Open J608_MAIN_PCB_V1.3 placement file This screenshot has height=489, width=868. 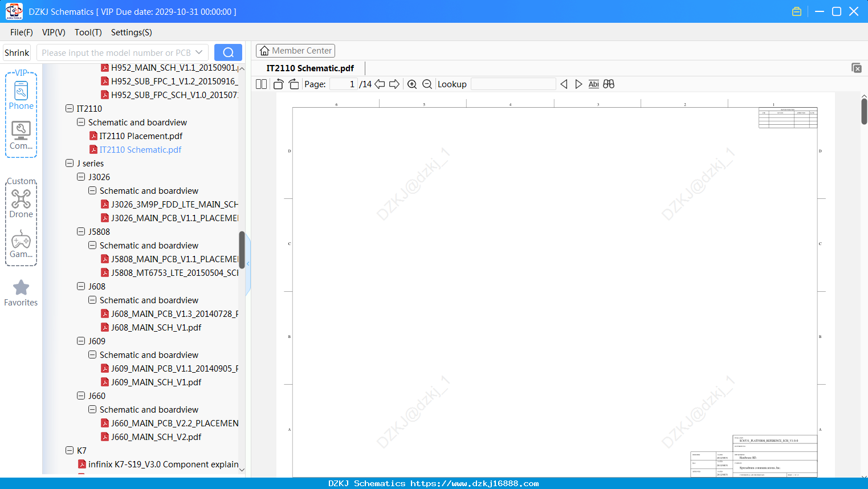[x=169, y=314]
